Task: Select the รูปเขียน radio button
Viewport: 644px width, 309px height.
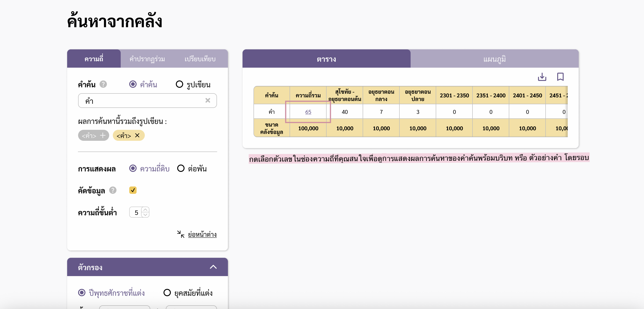Action: pos(179,84)
